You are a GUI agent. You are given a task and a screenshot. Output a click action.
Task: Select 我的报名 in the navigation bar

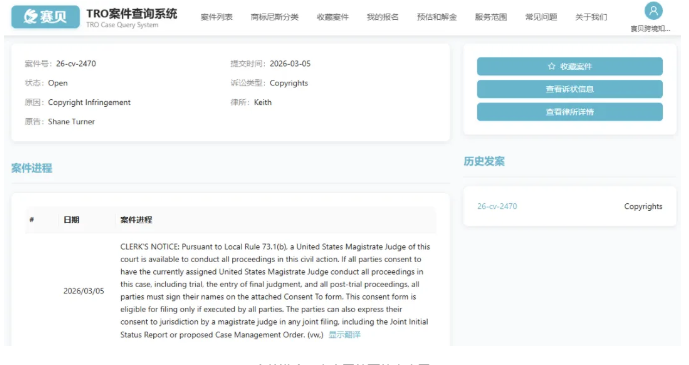383,17
